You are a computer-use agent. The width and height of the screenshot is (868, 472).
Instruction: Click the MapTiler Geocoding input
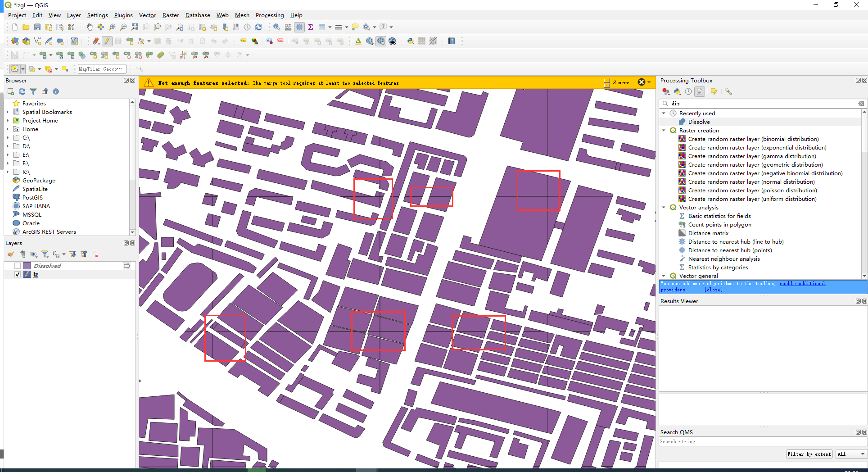coord(102,69)
